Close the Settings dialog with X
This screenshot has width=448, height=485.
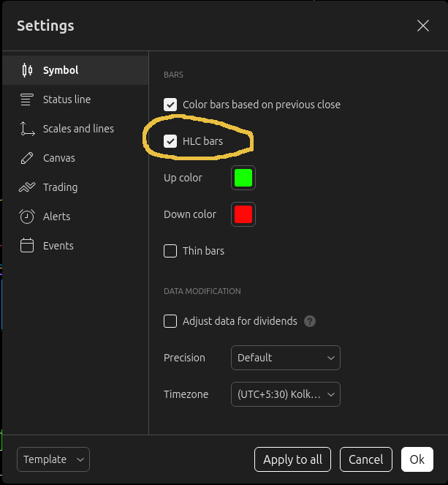(423, 26)
